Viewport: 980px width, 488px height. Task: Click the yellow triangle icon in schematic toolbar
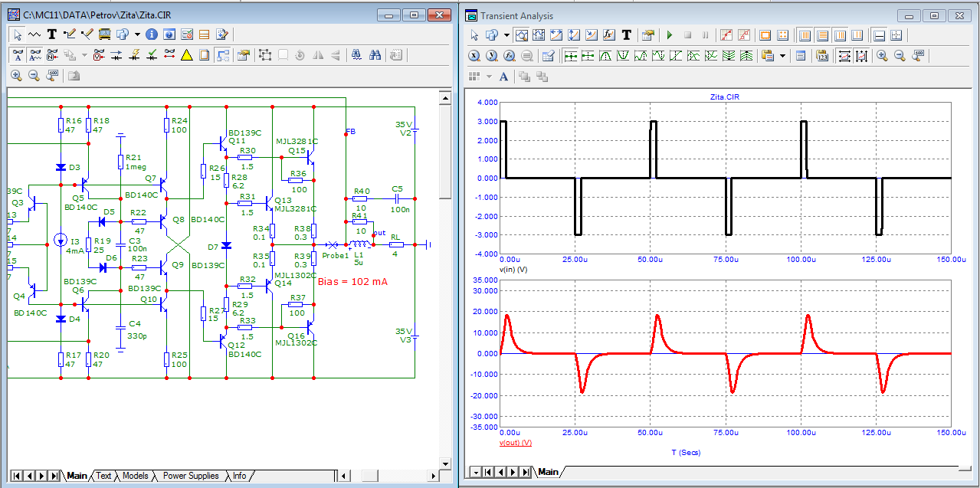(x=186, y=55)
